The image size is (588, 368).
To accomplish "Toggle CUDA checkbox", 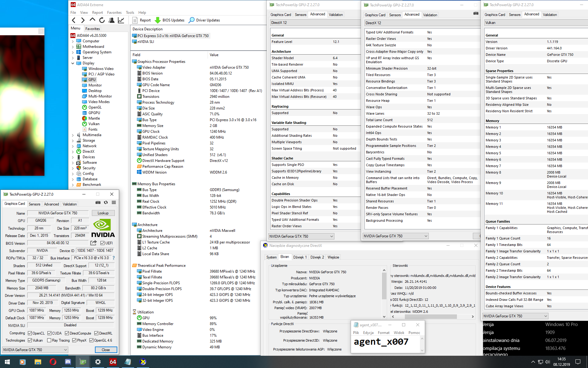I will pyautogui.click(x=49, y=333).
